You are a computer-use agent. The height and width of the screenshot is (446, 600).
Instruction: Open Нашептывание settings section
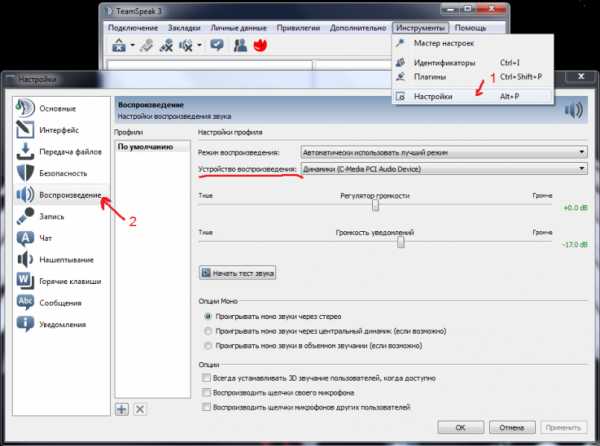pos(61,260)
